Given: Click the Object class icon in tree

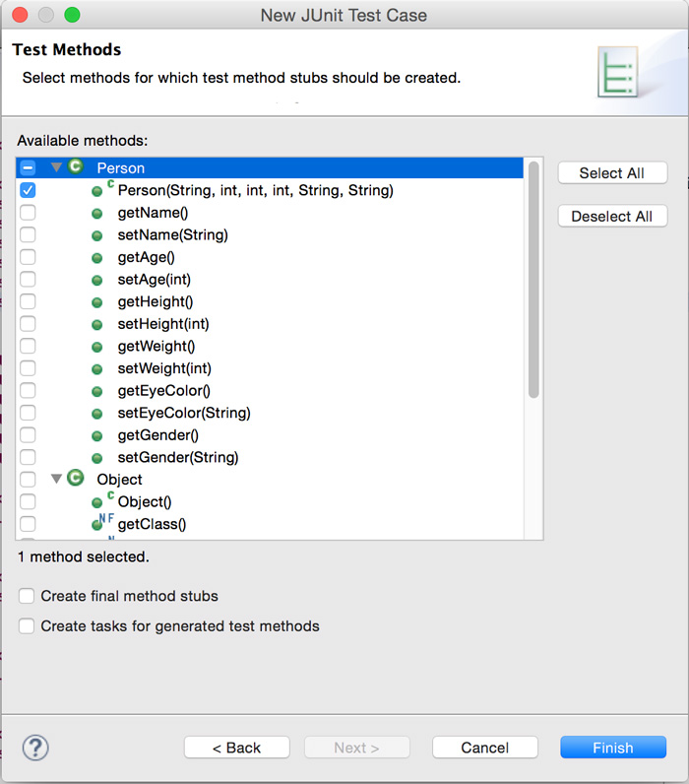Looking at the screenshot, I should pyautogui.click(x=76, y=480).
